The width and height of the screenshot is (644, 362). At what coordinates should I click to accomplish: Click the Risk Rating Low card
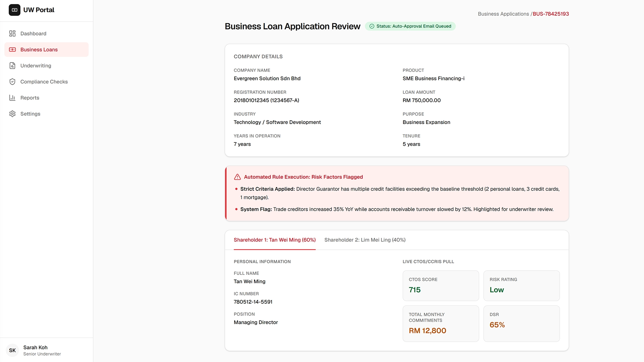[522, 286]
